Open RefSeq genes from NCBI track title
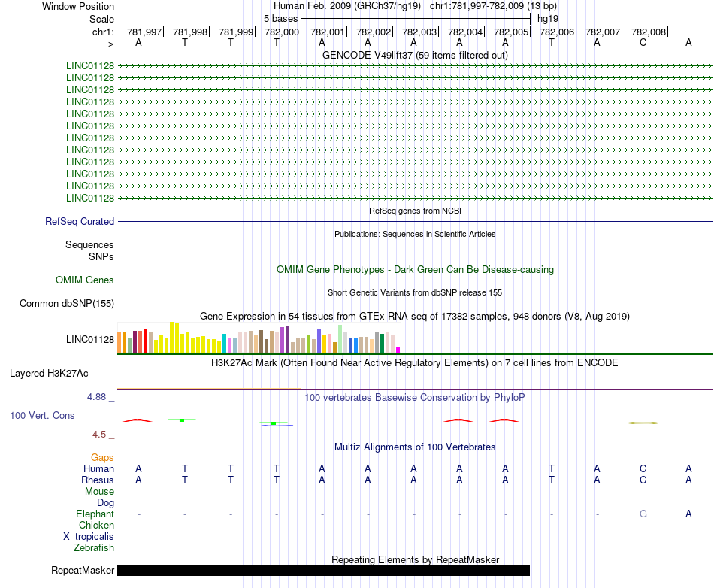This screenshot has height=588, width=714. click(416, 211)
